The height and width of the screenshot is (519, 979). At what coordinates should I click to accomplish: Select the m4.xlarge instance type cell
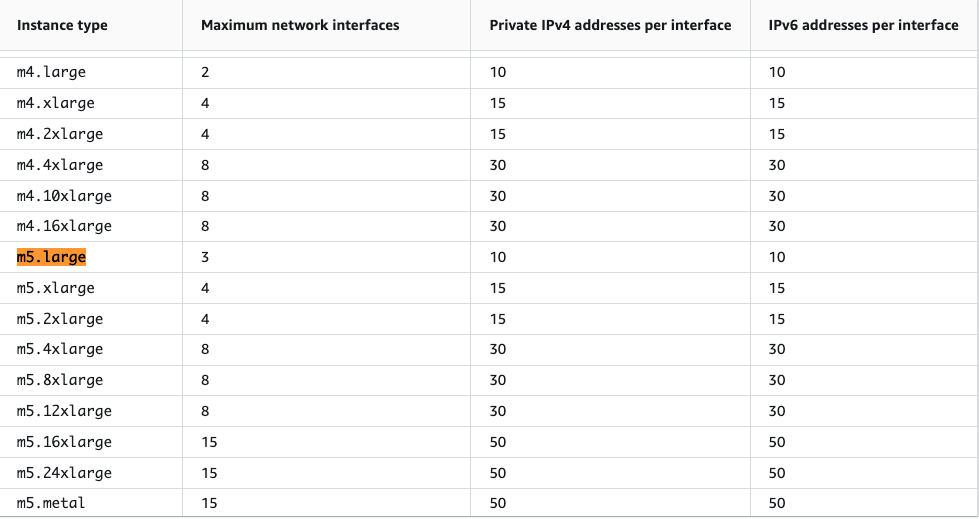tap(56, 104)
